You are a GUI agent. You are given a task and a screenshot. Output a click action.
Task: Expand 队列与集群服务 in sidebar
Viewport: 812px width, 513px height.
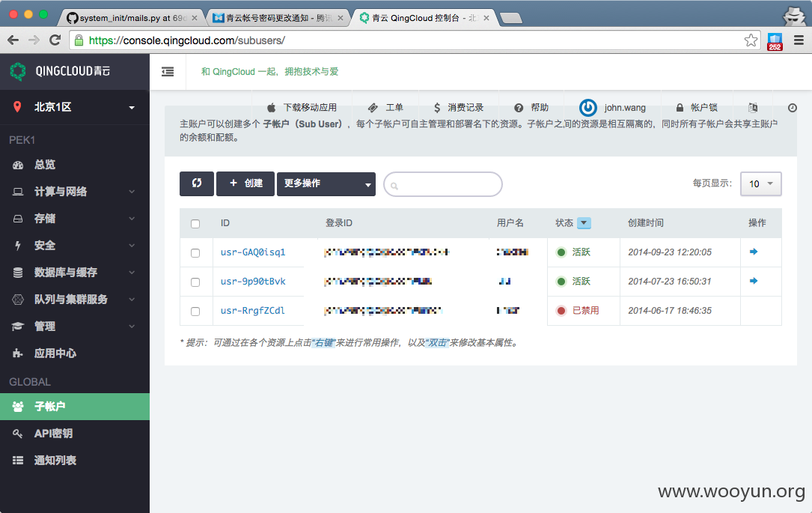75,300
